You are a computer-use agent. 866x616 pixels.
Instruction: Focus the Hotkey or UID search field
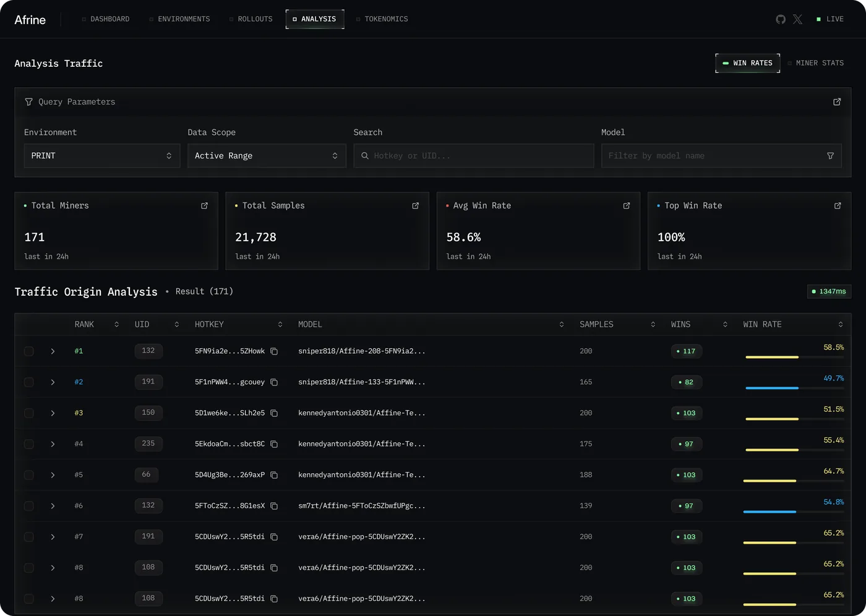click(474, 156)
